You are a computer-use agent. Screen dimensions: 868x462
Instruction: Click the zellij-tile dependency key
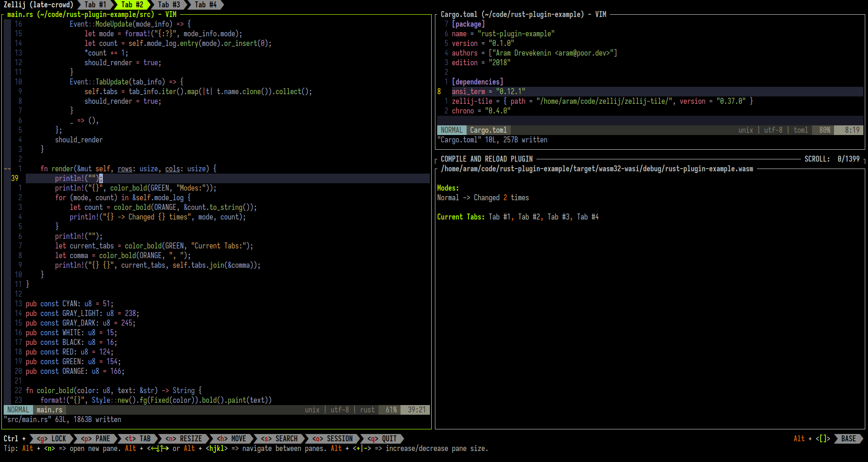point(472,101)
